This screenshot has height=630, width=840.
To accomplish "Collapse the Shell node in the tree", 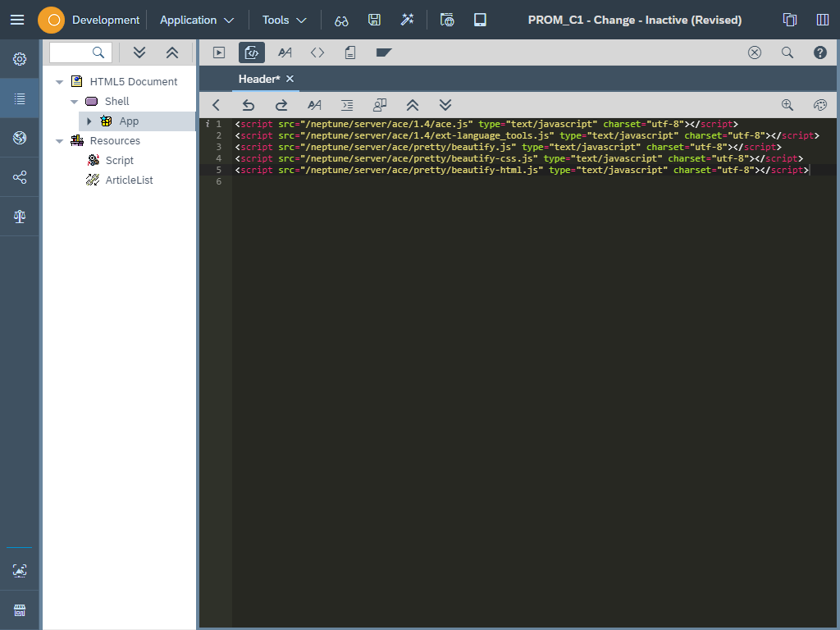I will click(x=74, y=101).
